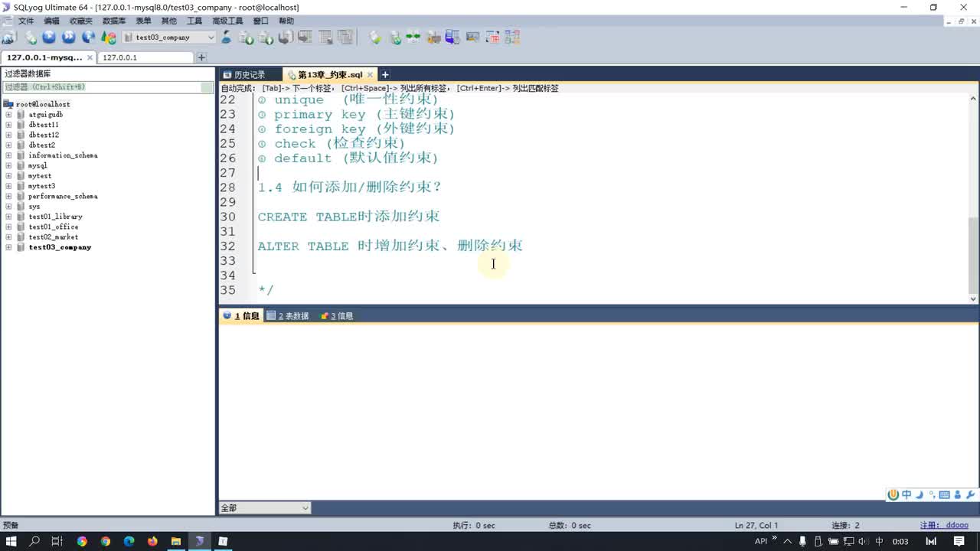Image resolution: width=980 pixels, height=551 pixels.
Task: Click the new connection toolbar icon
Action: 8,37
